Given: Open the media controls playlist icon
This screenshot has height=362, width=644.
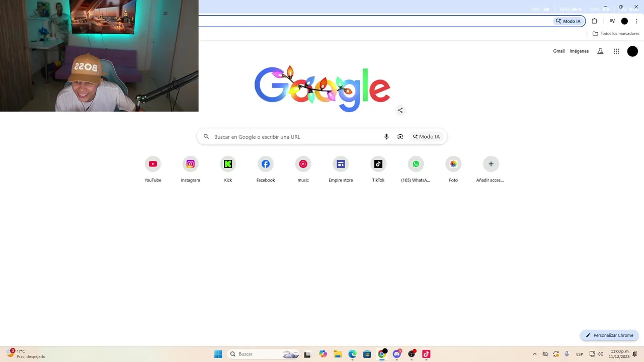Looking at the screenshot, I should pos(612,21).
